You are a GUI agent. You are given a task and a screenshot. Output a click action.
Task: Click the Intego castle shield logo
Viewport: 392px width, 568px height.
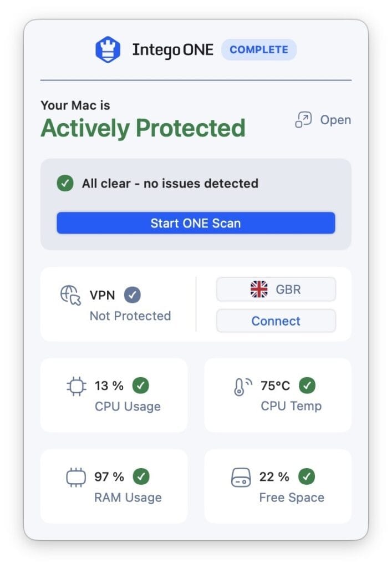click(x=108, y=50)
